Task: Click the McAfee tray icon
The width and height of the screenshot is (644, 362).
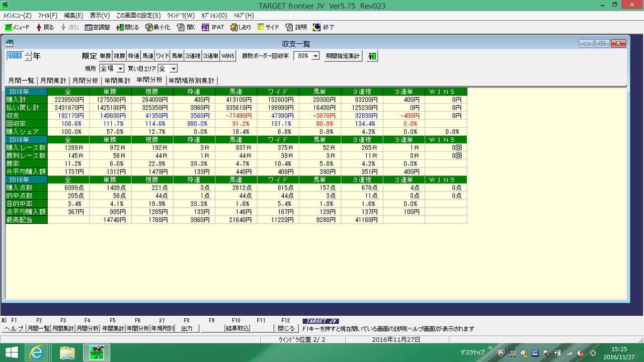Action: coord(501,353)
